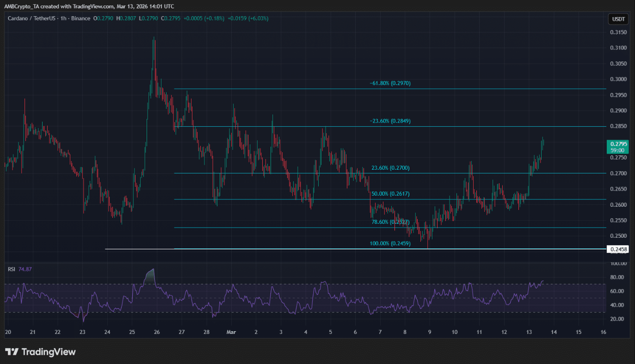Select the 100.00% (0.2459) Fibonacci label
Viewport: 635px width, 364px height.
click(389, 243)
